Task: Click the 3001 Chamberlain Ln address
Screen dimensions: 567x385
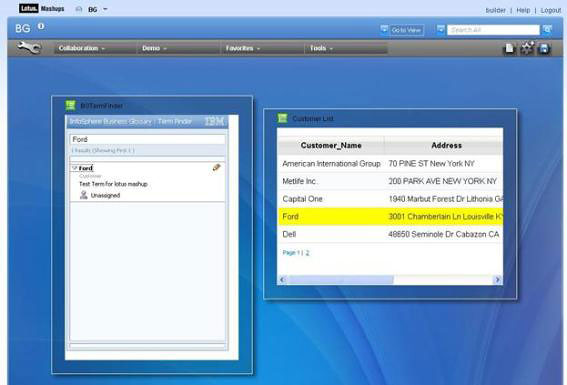Action: (x=446, y=217)
